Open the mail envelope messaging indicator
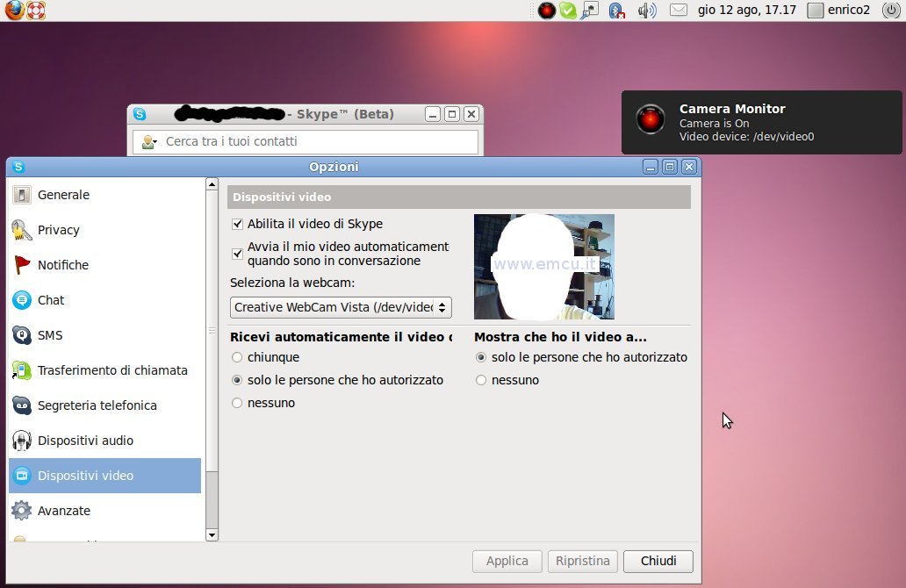 point(679,11)
